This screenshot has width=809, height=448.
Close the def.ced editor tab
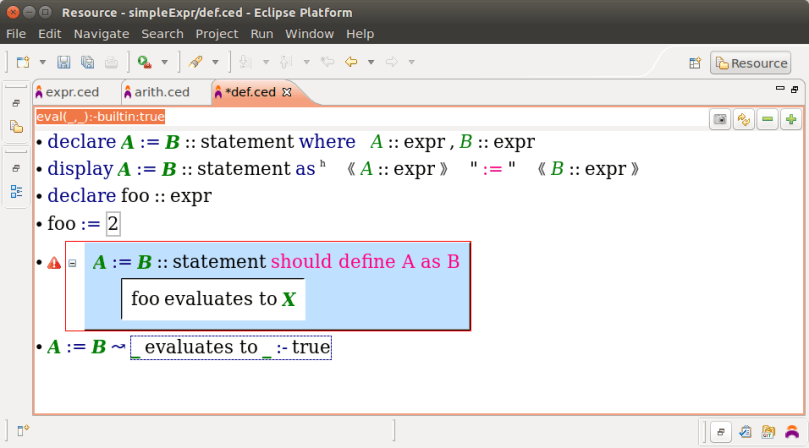[287, 92]
